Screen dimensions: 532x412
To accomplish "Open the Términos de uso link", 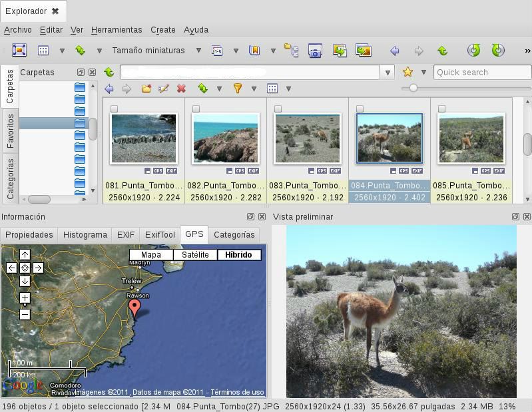I will [x=237, y=392].
